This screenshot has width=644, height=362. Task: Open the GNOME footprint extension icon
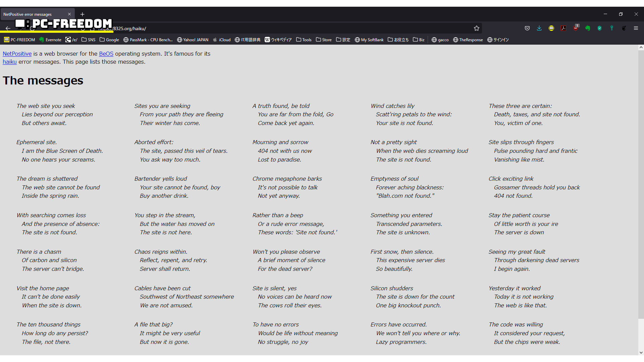(x=624, y=28)
